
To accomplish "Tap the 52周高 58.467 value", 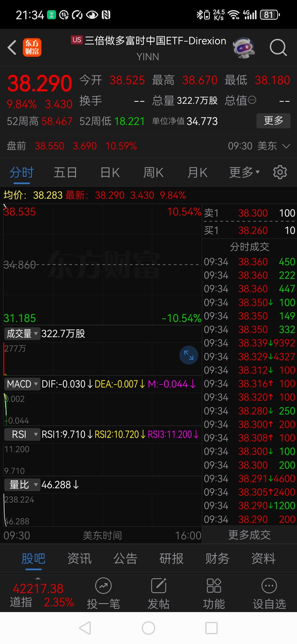I will pyautogui.click(x=57, y=121).
